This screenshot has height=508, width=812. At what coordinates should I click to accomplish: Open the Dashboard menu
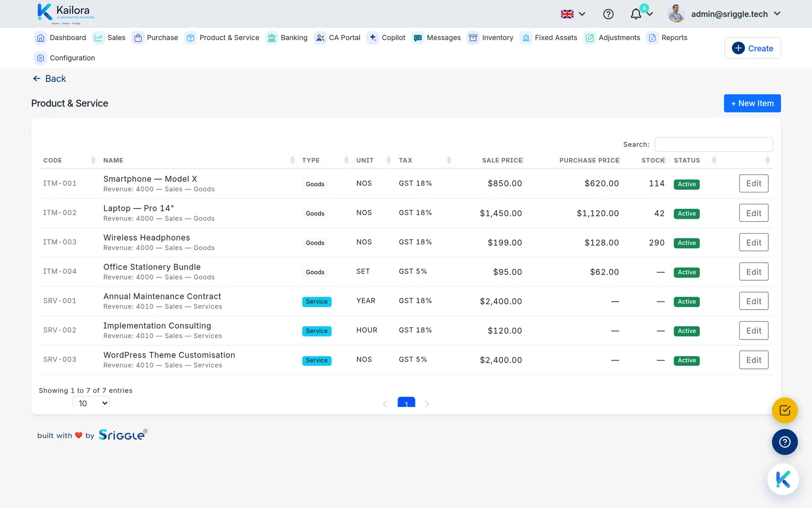60,38
